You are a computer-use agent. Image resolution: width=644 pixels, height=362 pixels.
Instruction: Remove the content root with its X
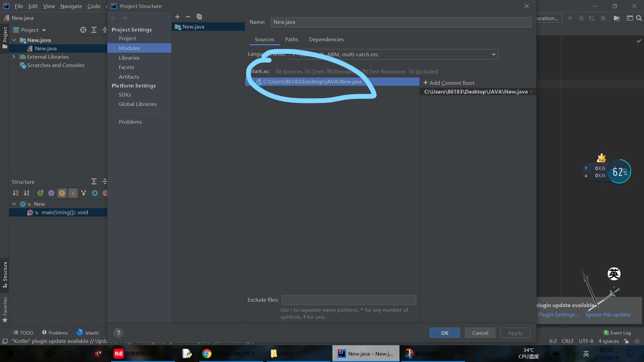tap(531, 92)
